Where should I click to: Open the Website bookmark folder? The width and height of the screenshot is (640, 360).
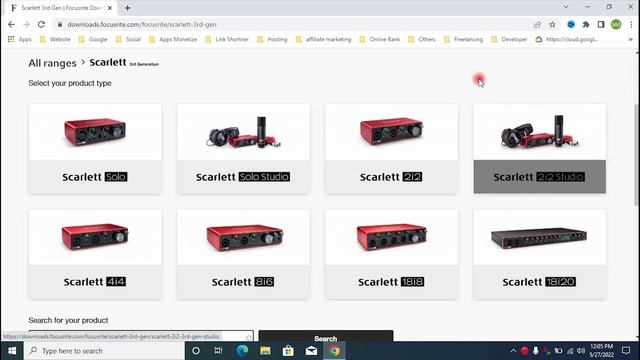pyautogui.click(x=55, y=39)
